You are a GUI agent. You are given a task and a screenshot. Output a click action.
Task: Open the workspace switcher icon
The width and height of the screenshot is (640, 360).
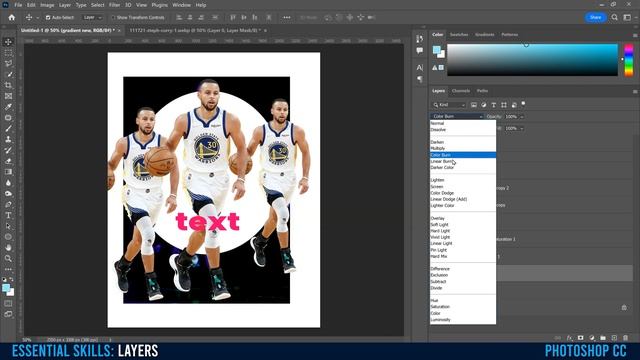[x=627, y=18]
